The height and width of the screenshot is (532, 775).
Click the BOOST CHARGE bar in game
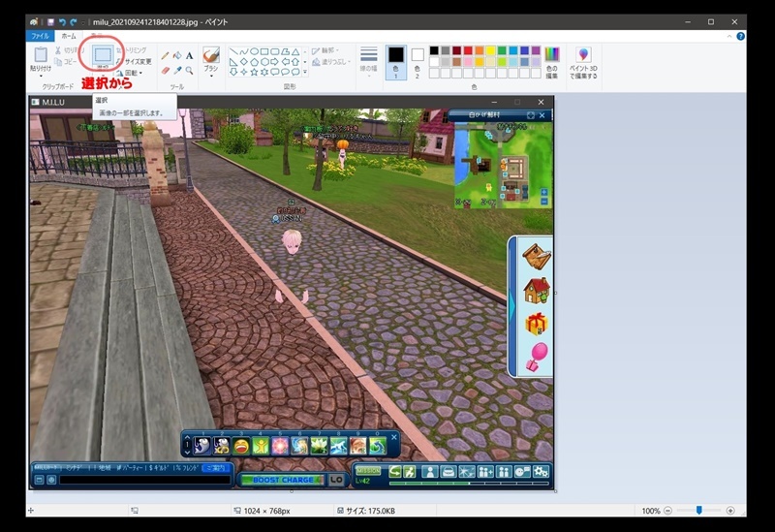282,480
